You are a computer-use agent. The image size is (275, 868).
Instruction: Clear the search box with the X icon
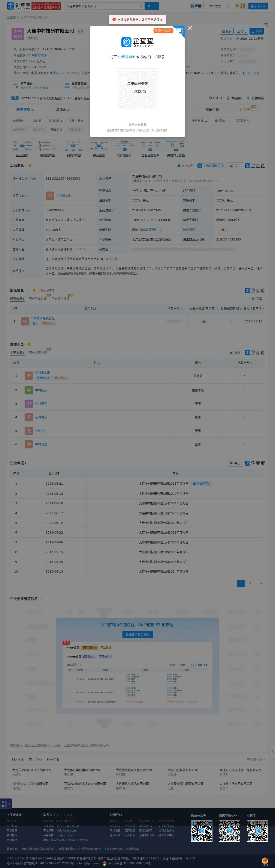(x=141, y=6)
